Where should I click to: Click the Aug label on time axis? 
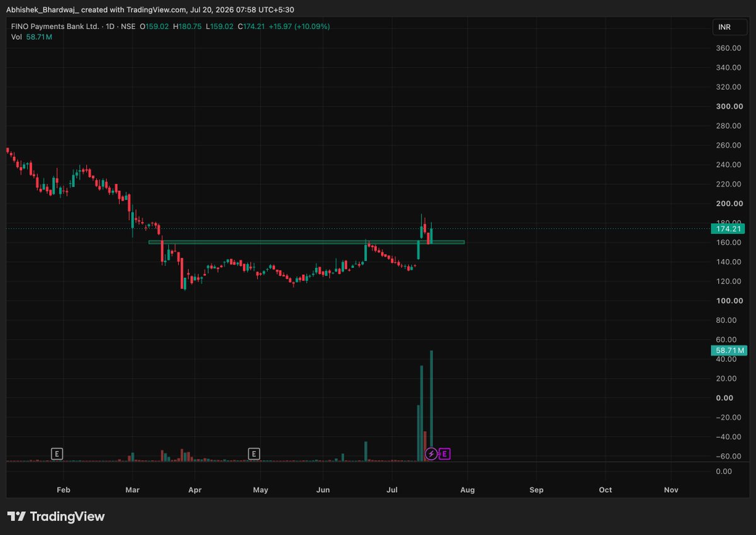467,490
